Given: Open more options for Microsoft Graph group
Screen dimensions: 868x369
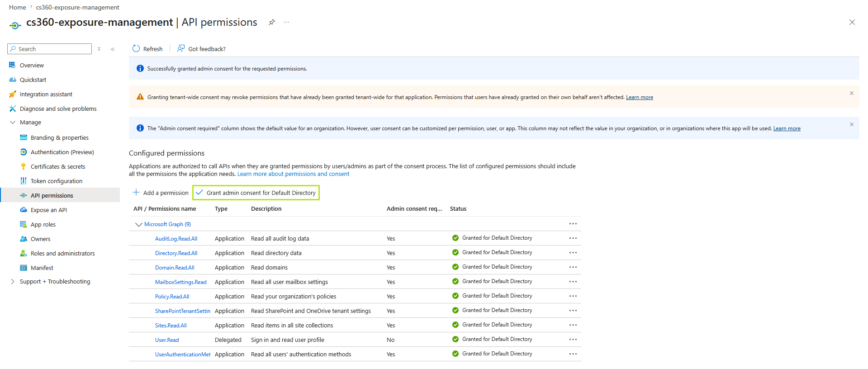Looking at the screenshot, I should 573,224.
